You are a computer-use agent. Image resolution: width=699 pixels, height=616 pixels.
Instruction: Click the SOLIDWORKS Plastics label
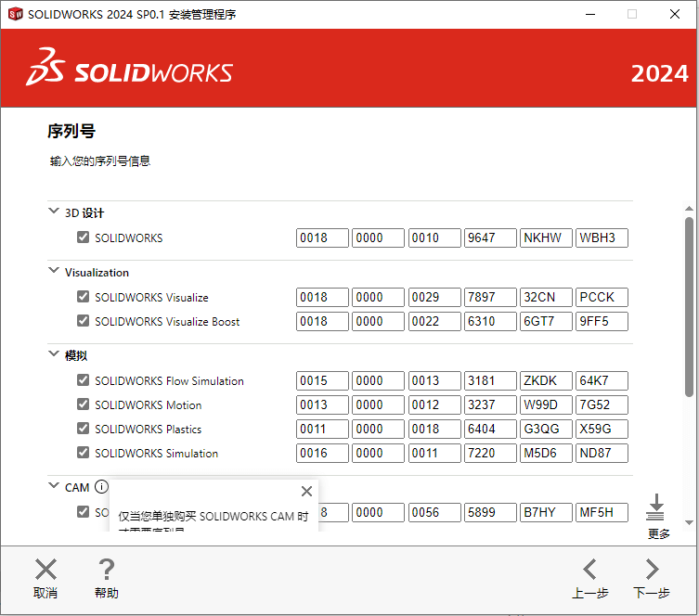(148, 429)
